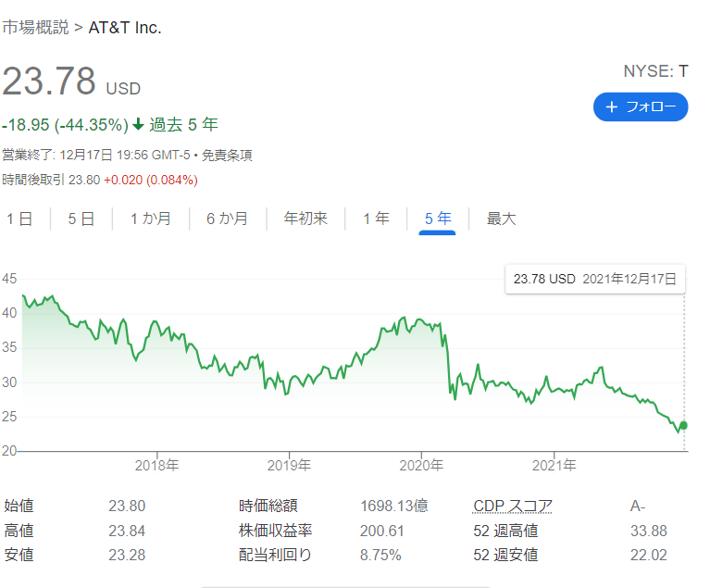Show the 最大 maximum range chart

click(x=501, y=219)
